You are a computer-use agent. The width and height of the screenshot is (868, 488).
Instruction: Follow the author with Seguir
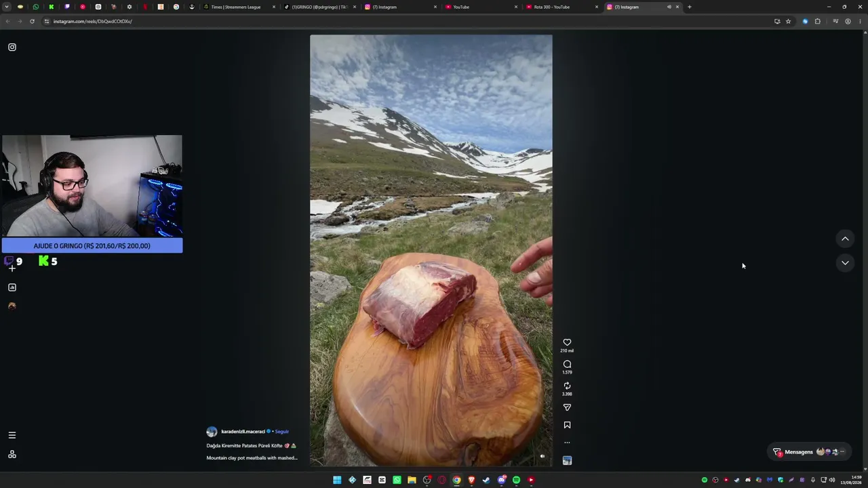(282, 432)
